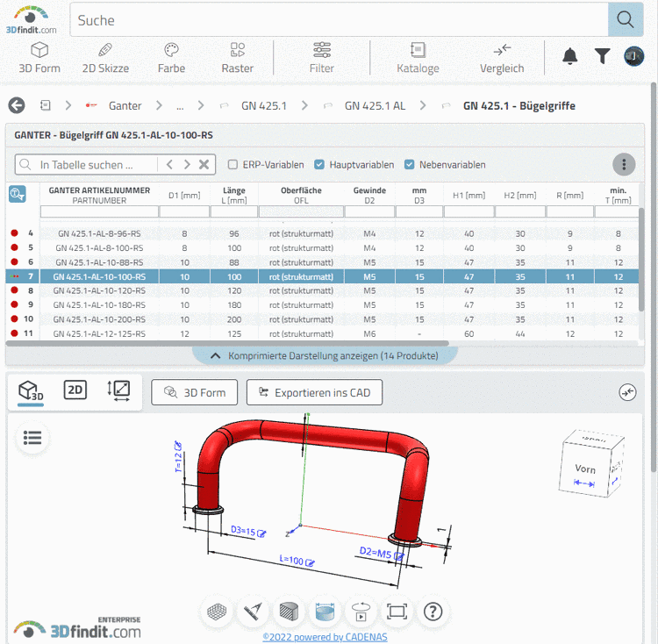This screenshot has width=658, height=644.
Task: Fit the model to the view
Action: 397,612
